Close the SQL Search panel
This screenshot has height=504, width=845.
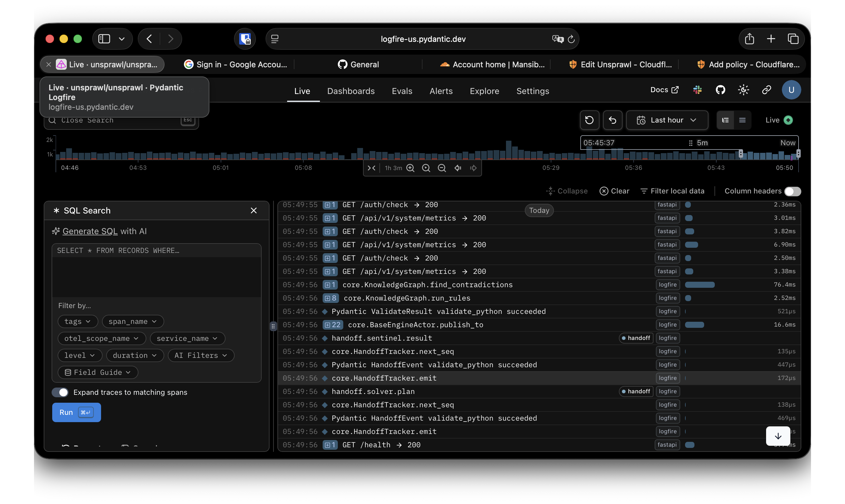click(253, 210)
